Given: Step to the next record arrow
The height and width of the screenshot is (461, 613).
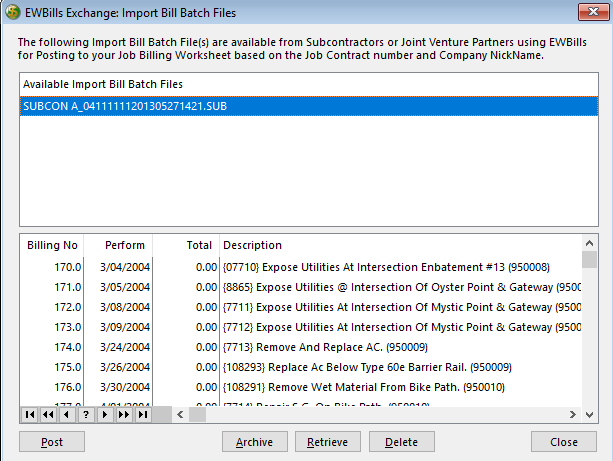Looking at the screenshot, I should 105,414.
